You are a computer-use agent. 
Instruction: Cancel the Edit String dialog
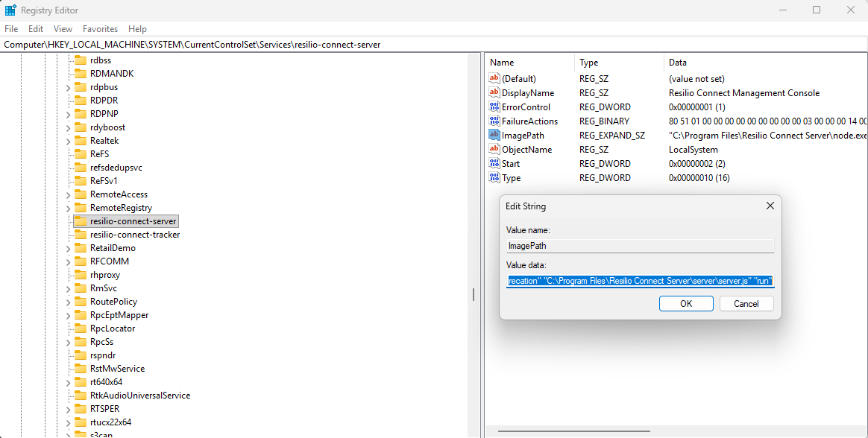click(x=746, y=304)
